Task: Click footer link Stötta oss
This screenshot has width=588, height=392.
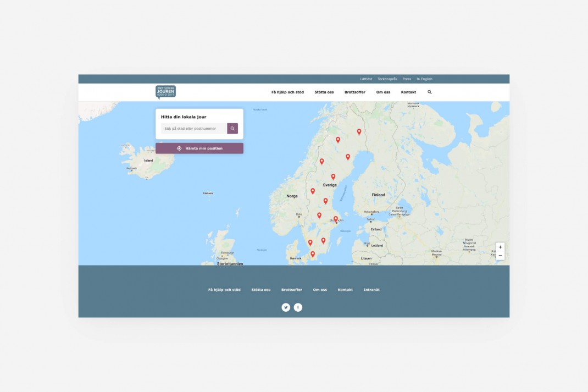Action: (261, 290)
